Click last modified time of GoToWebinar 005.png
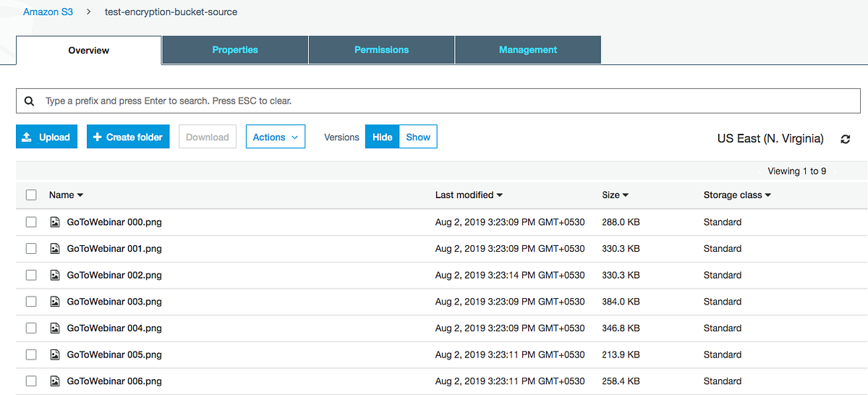868x395 pixels. click(x=510, y=354)
